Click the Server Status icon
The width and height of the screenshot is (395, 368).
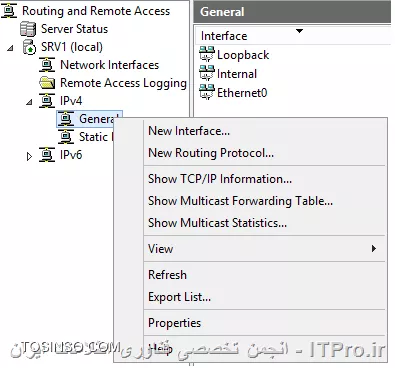pos(28,29)
